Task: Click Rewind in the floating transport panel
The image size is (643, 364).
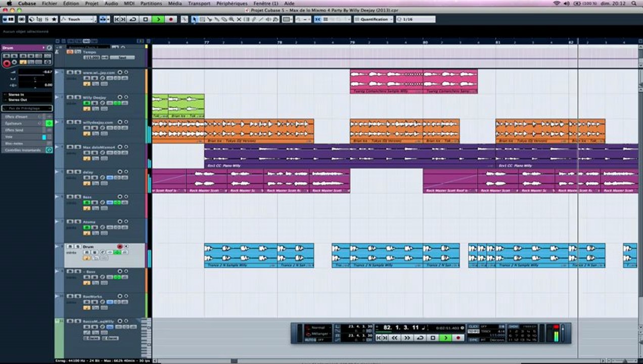Action: coord(394,338)
